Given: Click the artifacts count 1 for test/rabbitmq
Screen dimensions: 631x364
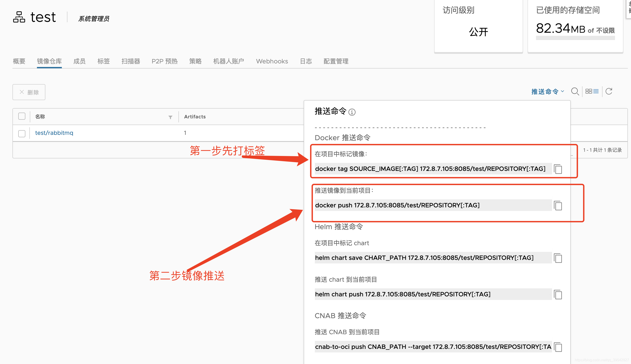Looking at the screenshot, I should (185, 133).
